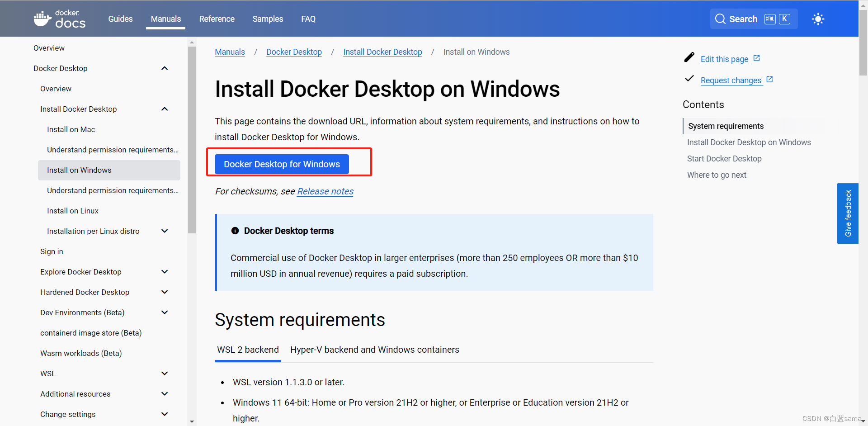Open the FAQ top navigation item
Screen dimensions: 868x426
308,19
